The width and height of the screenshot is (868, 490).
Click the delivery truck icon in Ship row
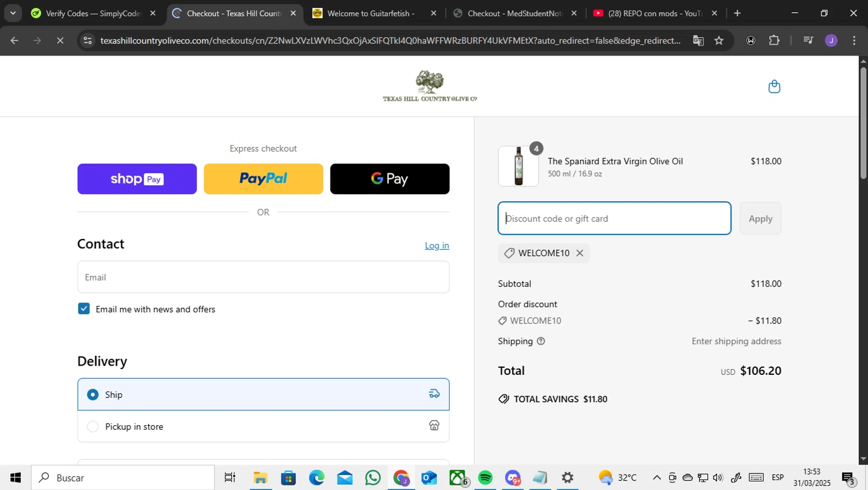434,394
